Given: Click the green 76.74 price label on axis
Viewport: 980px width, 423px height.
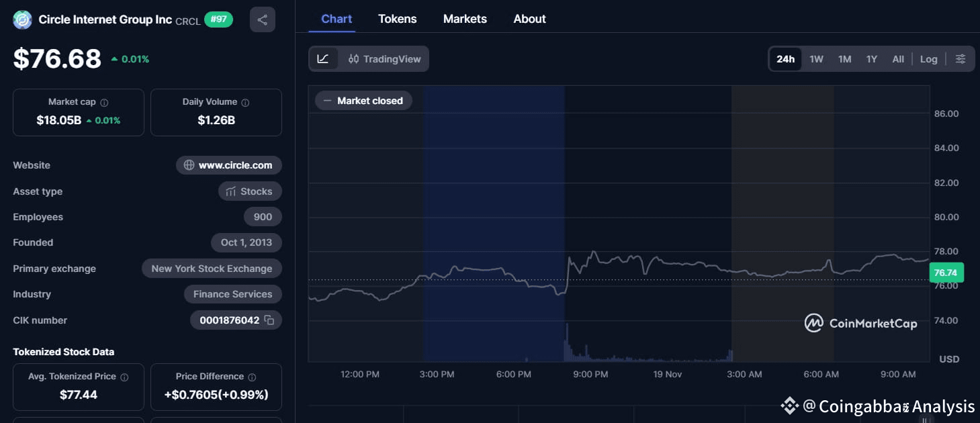Looking at the screenshot, I should [946, 273].
